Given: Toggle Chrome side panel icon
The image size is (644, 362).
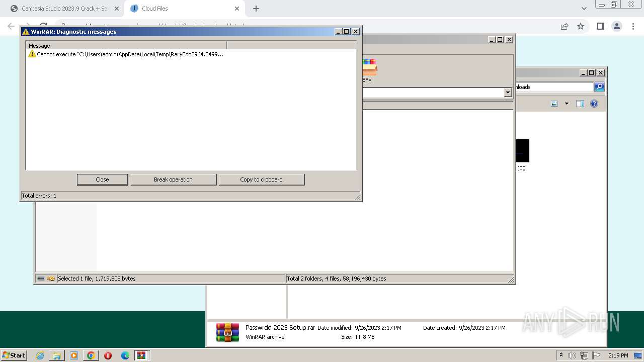Looking at the screenshot, I should (x=600, y=26).
